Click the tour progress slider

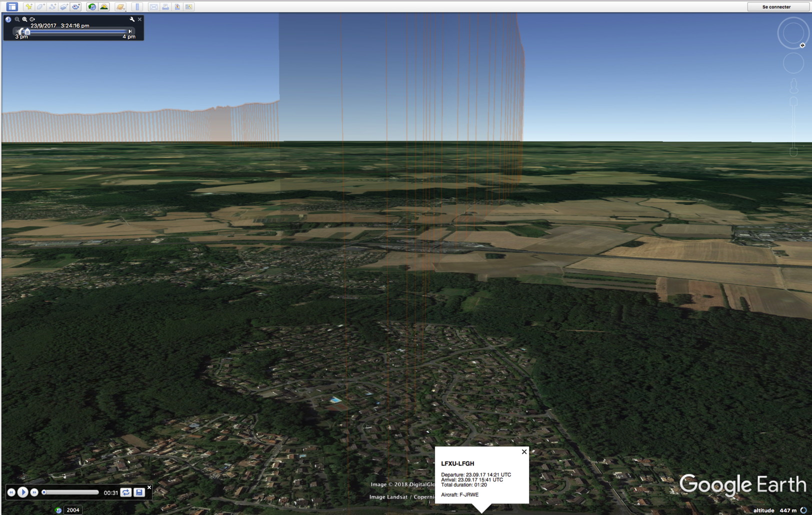pyautogui.click(x=70, y=492)
